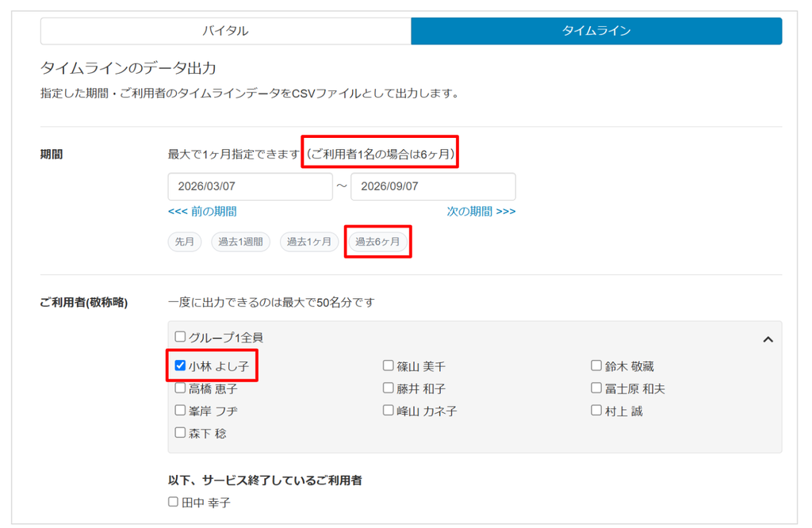Check the 森下 稔 checkbox

point(180,432)
